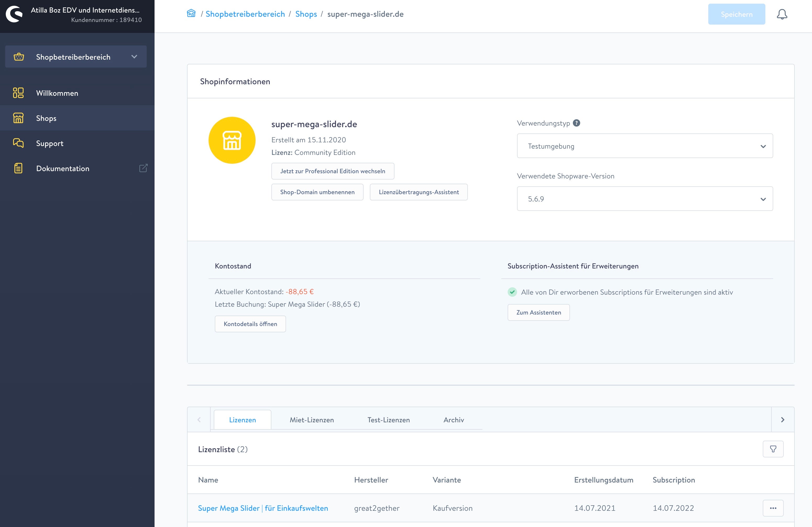812x527 pixels.
Task: Open Verwendungstyp help question mark
Action: [x=576, y=123]
